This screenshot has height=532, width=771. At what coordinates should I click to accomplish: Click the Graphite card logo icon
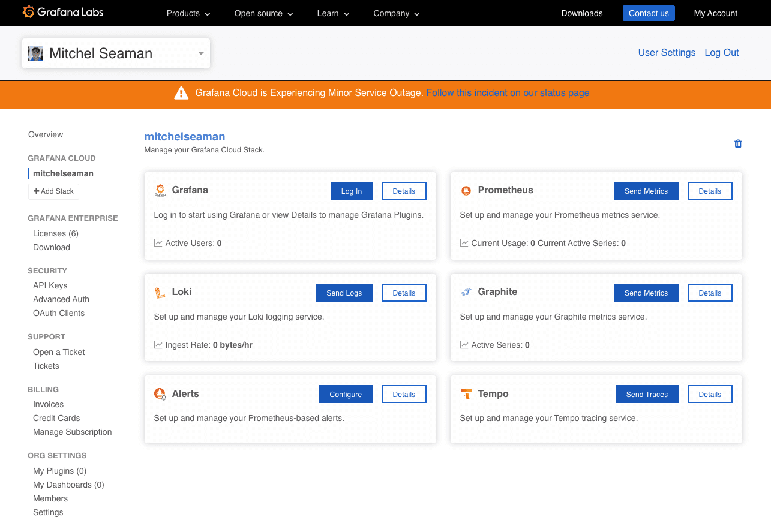[x=466, y=292]
